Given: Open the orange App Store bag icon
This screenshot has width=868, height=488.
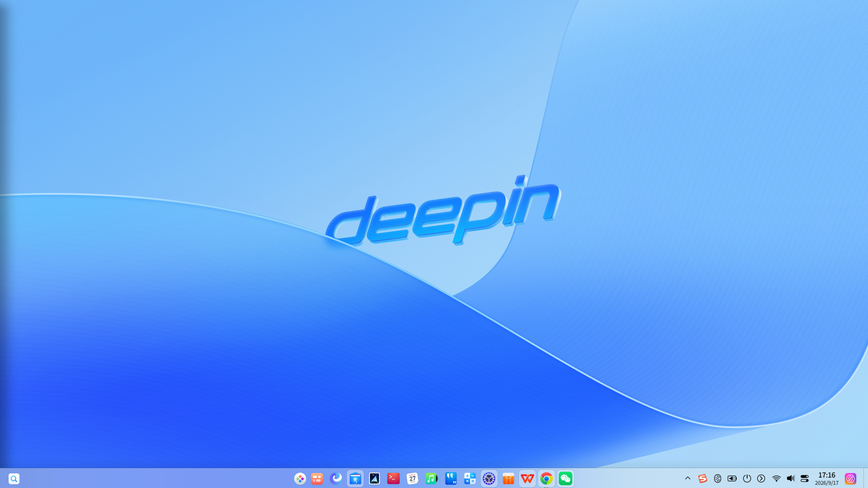Looking at the screenshot, I should click(508, 478).
